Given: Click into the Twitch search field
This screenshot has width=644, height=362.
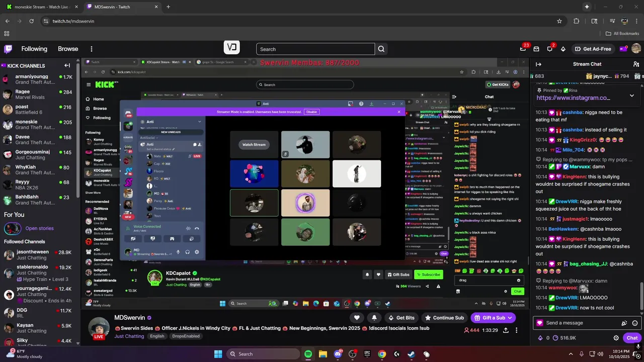Looking at the screenshot, I should (x=315, y=49).
